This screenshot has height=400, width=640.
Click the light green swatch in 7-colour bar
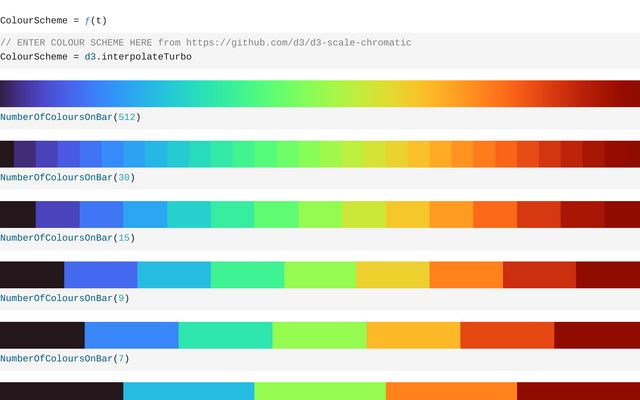[x=319, y=336]
